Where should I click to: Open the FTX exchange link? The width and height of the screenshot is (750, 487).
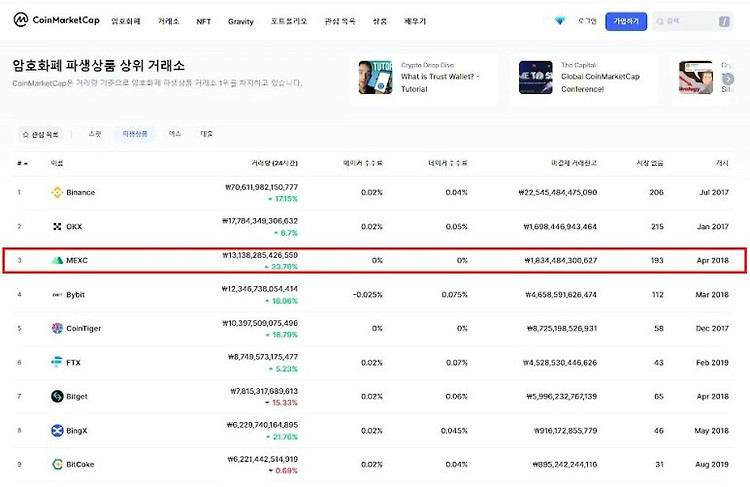(x=73, y=363)
